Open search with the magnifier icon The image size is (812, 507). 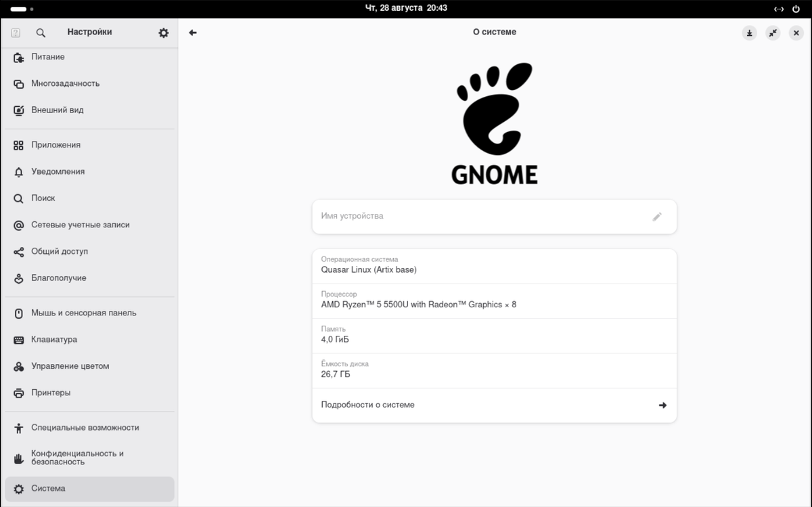tap(40, 32)
